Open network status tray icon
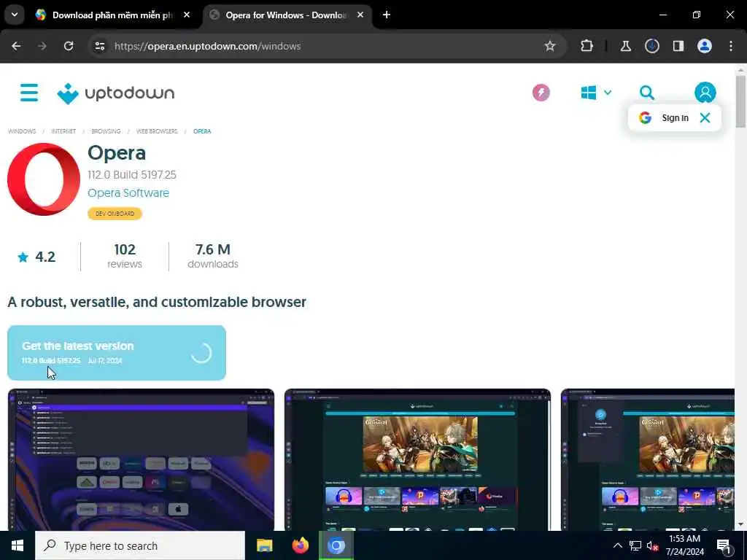This screenshot has width=747, height=560. (x=635, y=545)
